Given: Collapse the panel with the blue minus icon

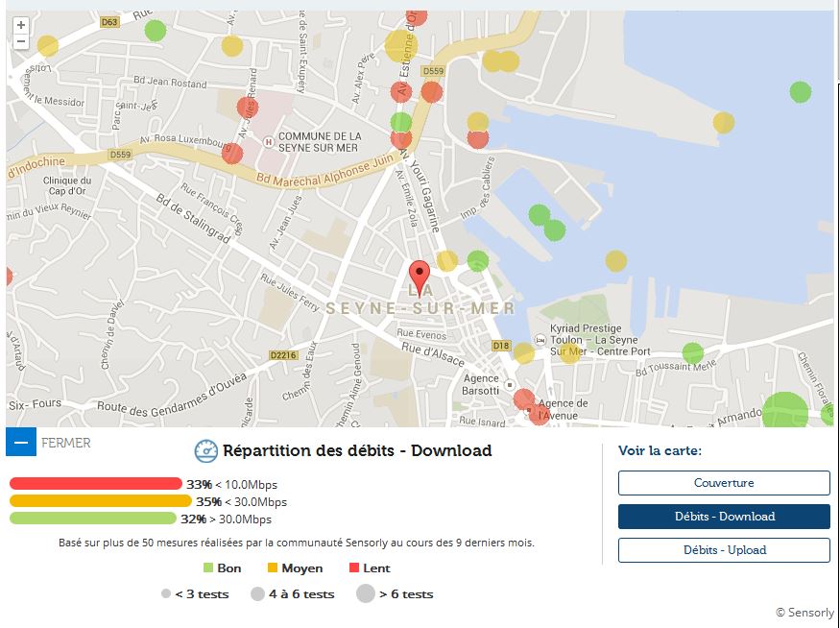Looking at the screenshot, I should point(21,443).
